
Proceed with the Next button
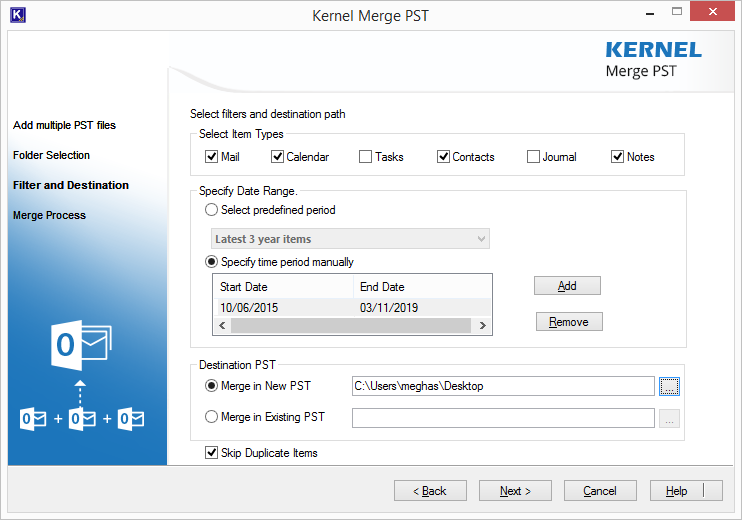[515, 491]
